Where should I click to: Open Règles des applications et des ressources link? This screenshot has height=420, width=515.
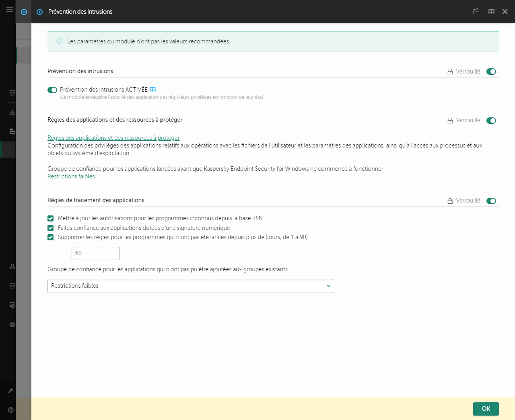(113, 137)
